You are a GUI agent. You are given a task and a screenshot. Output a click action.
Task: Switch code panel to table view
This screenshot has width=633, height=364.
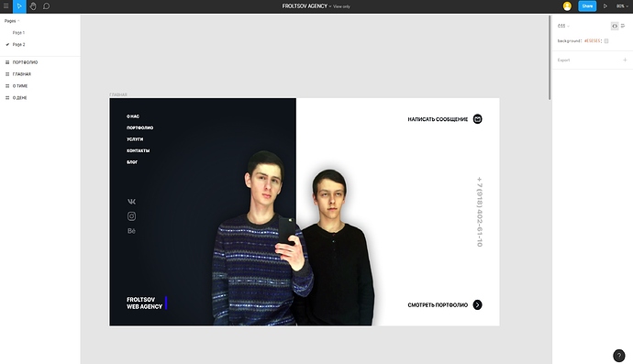(623, 26)
